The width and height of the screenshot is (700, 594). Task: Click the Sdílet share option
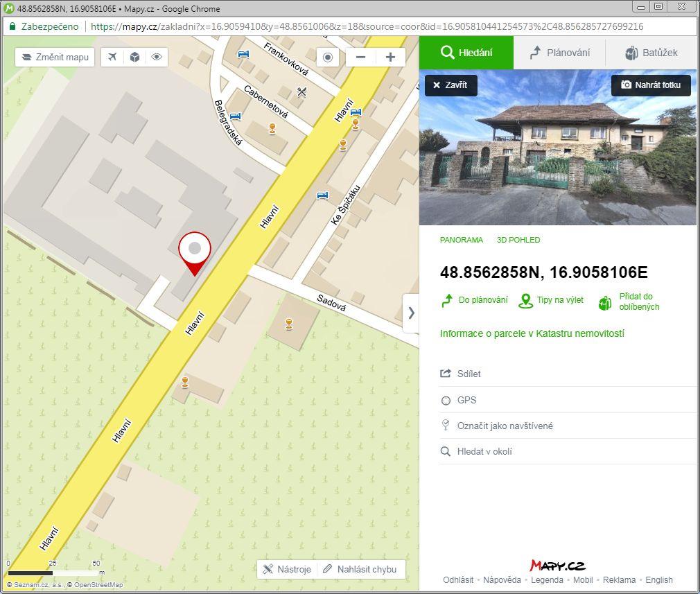pos(568,374)
